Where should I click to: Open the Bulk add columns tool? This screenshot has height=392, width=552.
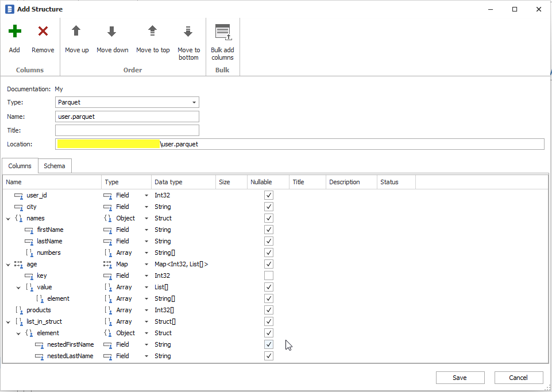(x=222, y=33)
